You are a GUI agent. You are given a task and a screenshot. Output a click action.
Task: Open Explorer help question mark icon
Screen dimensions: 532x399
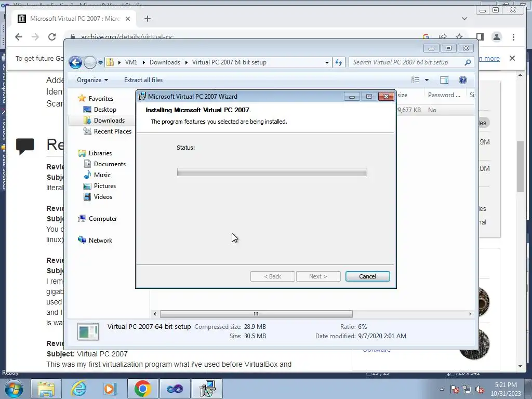click(x=462, y=80)
